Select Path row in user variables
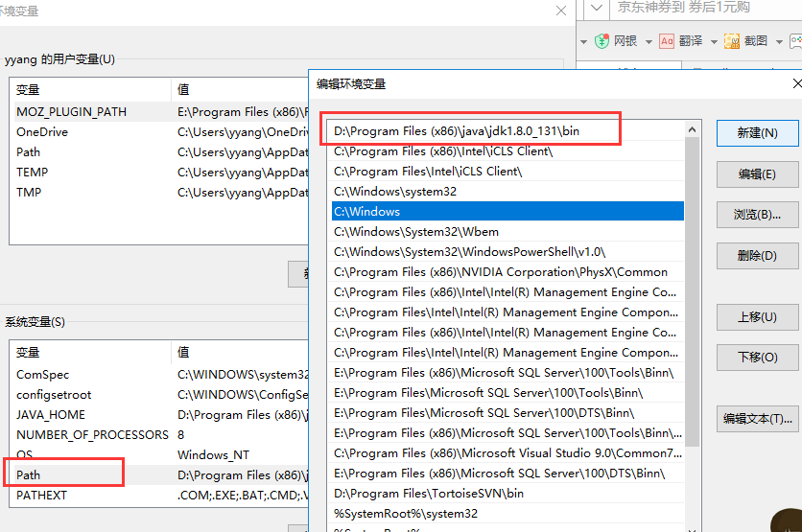The image size is (802, 532). (x=160, y=151)
